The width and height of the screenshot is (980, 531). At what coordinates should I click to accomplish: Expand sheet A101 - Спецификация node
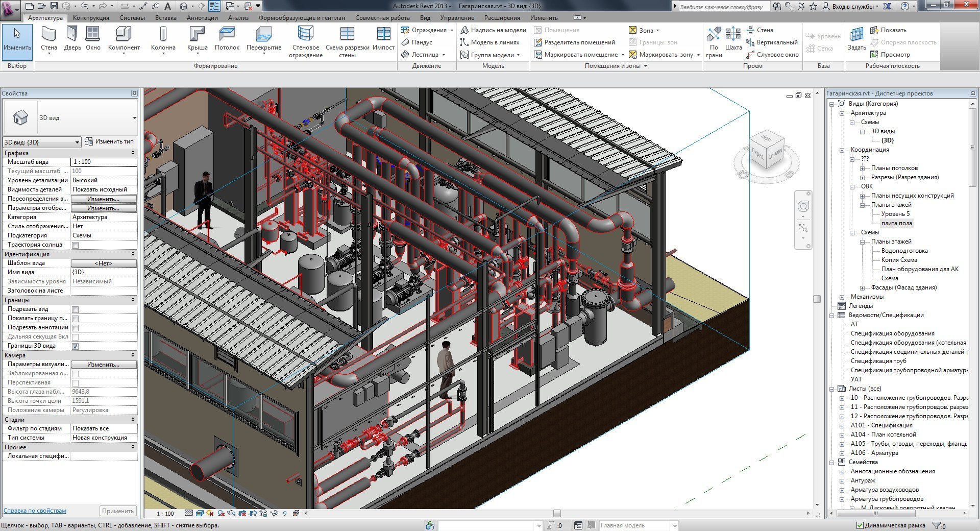[x=842, y=425]
